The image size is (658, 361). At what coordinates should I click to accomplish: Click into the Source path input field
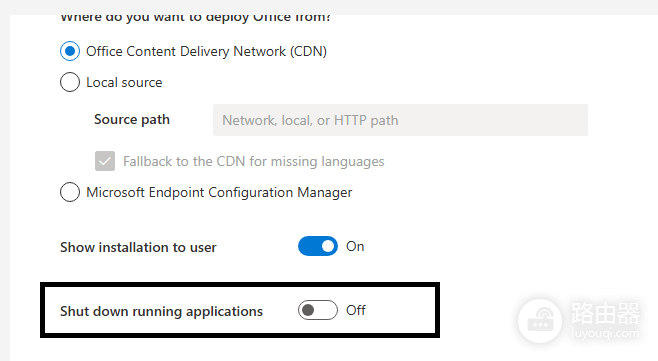(400, 120)
